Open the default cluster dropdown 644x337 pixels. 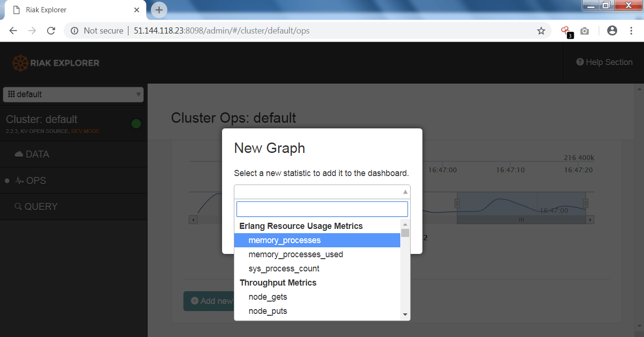tap(73, 94)
